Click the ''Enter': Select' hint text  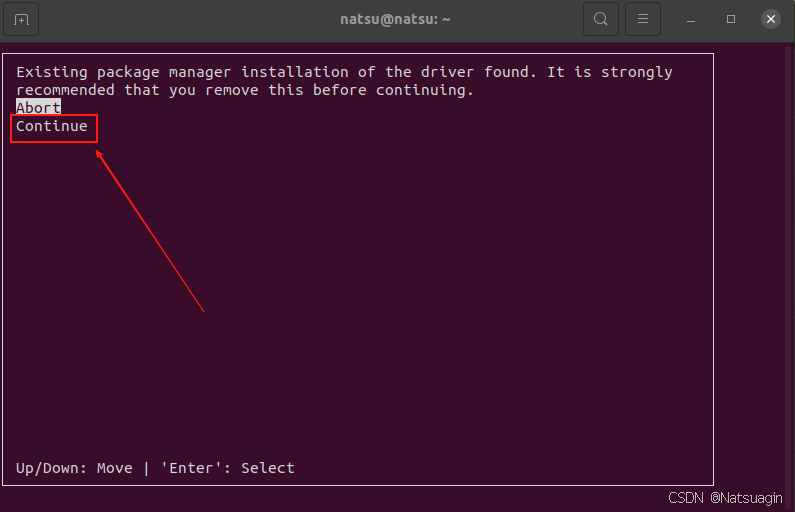227,468
